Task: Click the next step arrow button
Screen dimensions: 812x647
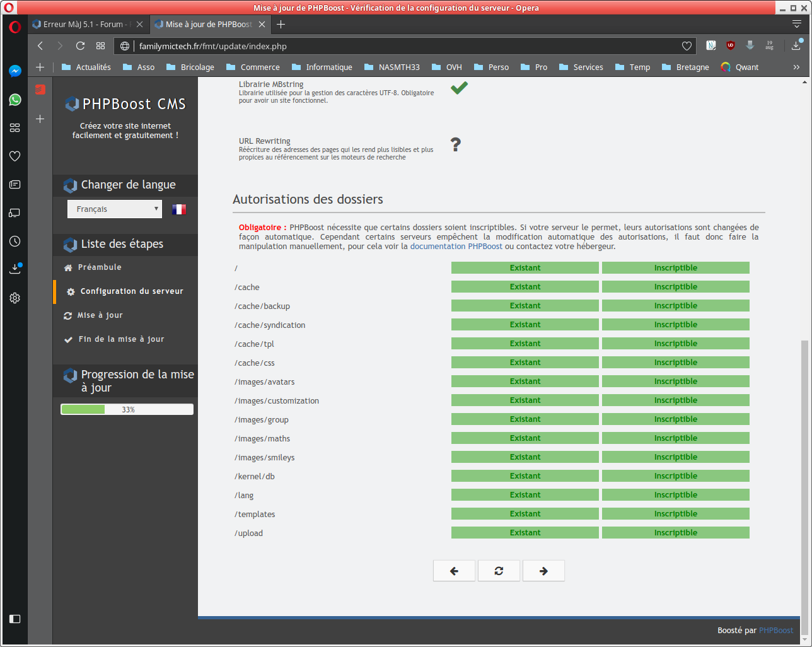Action: point(543,571)
